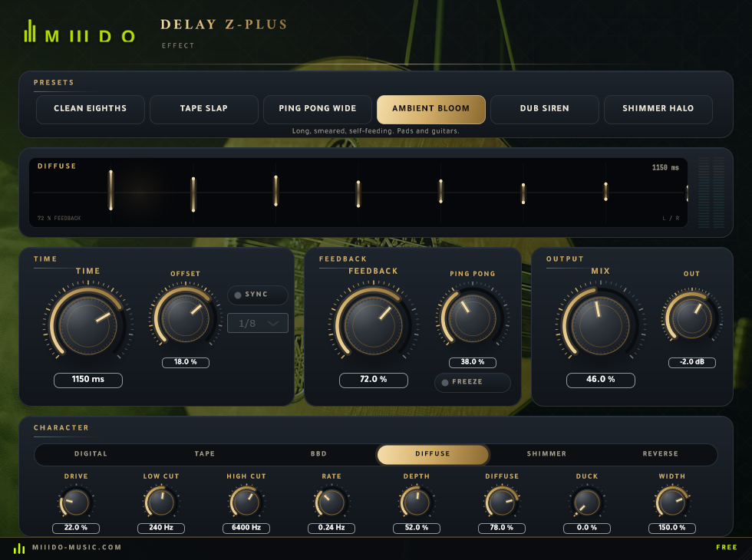Click the L / R stereo output level meter
The width and height of the screenshot is (752, 560).
[711, 193]
